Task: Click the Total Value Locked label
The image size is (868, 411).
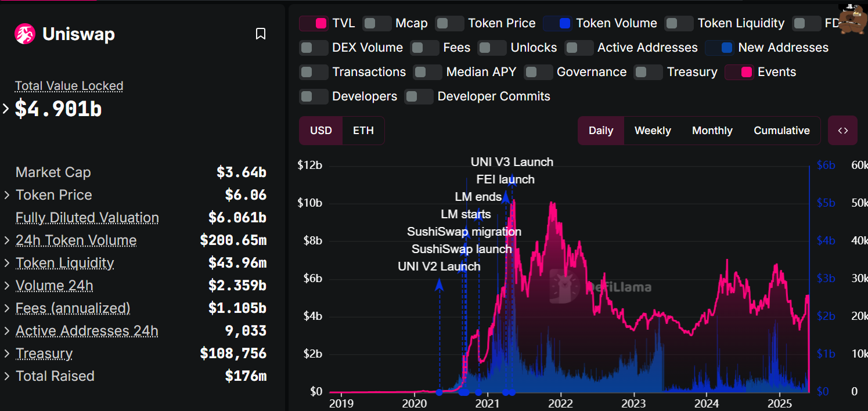Action: 69,86
